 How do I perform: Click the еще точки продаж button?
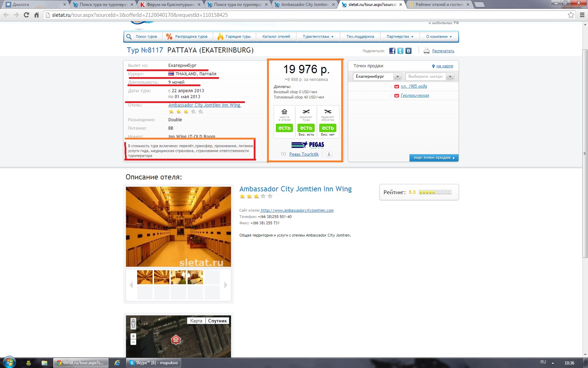pyautogui.click(x=434, y=158)
